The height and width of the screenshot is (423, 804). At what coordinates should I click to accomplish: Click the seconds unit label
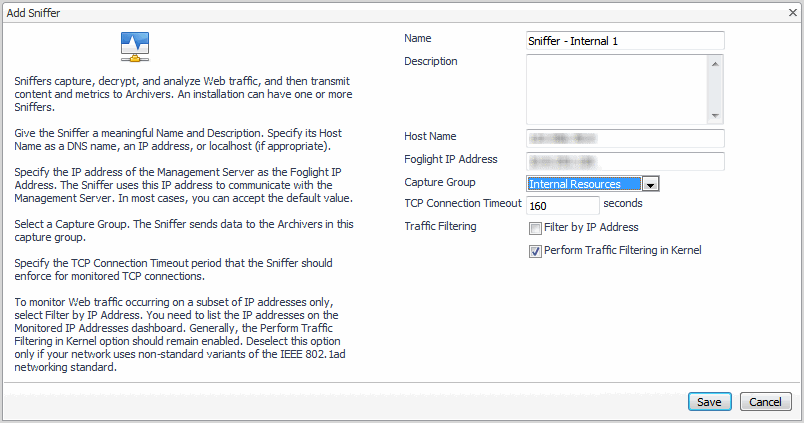coord(623,204)
